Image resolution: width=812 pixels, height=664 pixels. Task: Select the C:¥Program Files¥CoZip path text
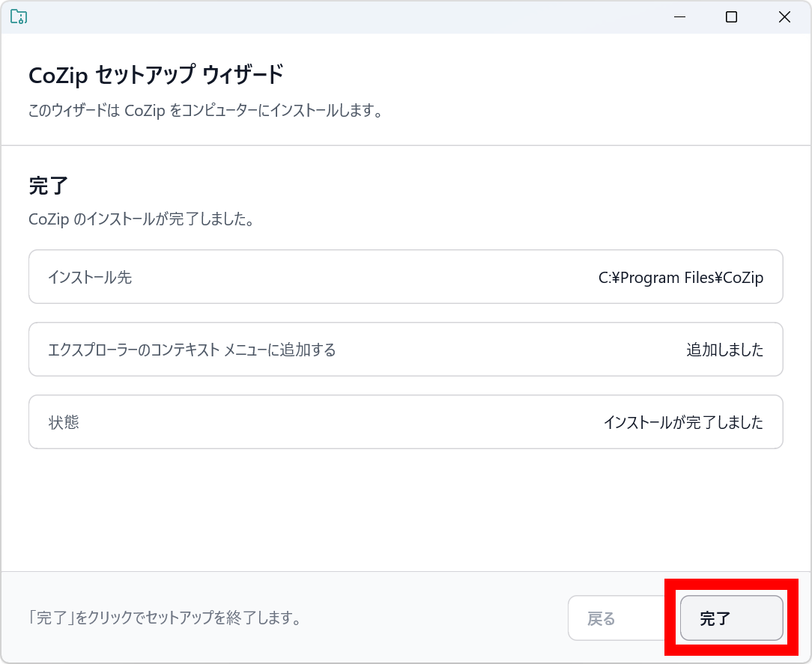point(680,278)
